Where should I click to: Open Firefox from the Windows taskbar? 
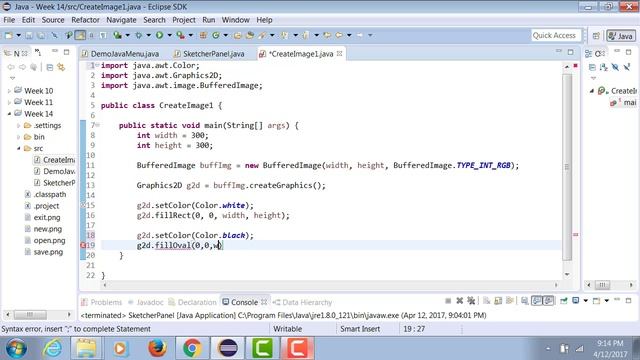pyautogui.click(x=157, y=348)
